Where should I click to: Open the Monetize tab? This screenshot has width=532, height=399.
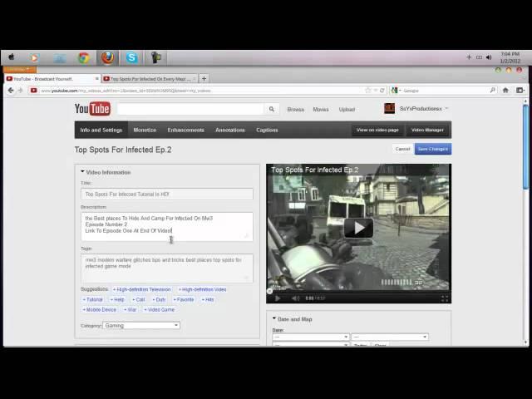coord(145,130)
